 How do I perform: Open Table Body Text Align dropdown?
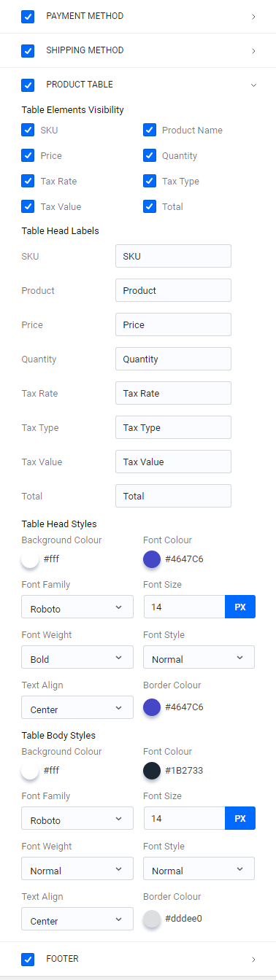(77, 919)
